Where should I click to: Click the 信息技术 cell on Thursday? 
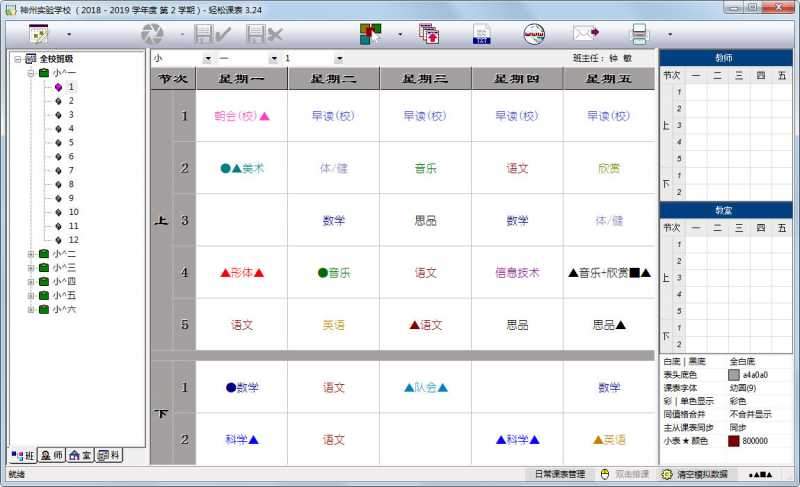pos(517,272)
